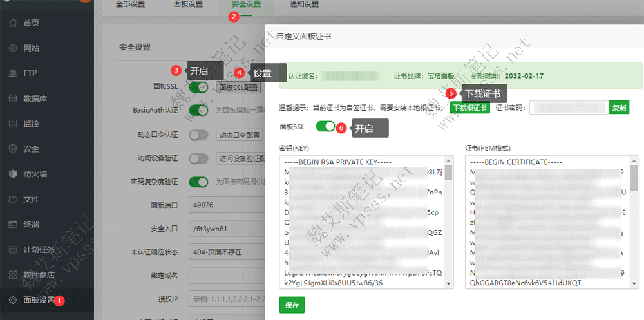Viewport: 644px width, 320px height.
Task: Click the green 保存 button
Action: pos(292,305)
